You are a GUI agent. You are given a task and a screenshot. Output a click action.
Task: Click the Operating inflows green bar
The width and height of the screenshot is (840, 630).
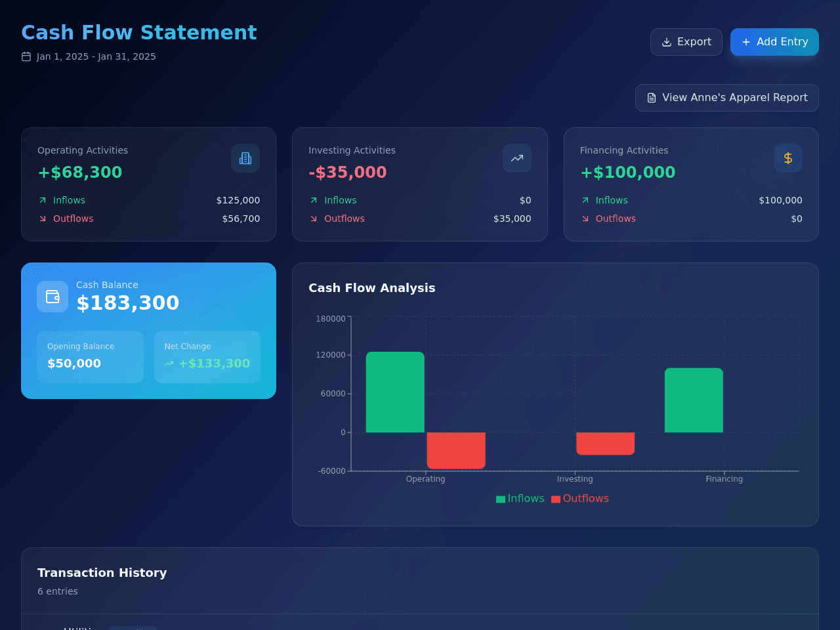pos(395,392)
